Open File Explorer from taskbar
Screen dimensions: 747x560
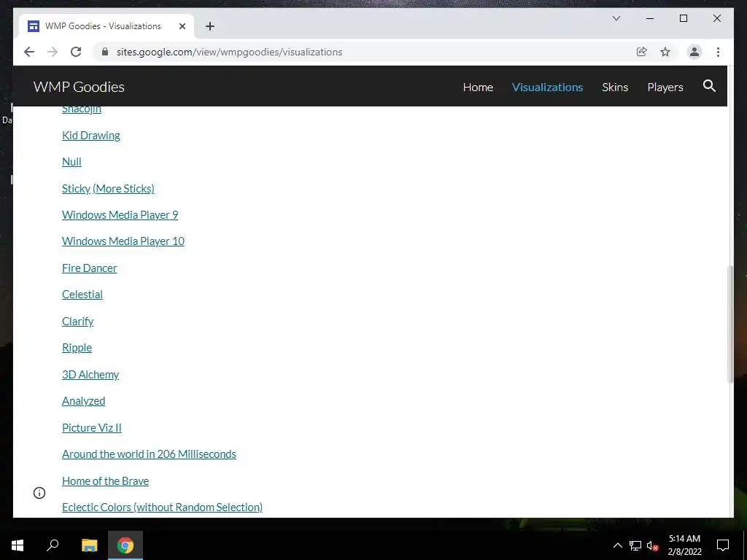click(x=89, y=545)
